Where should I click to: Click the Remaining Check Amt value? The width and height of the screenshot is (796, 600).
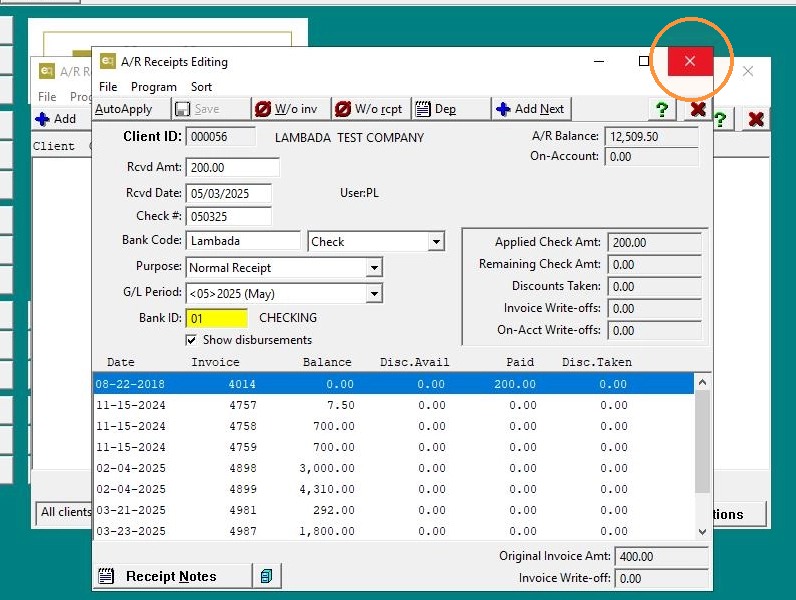[655, 264]
